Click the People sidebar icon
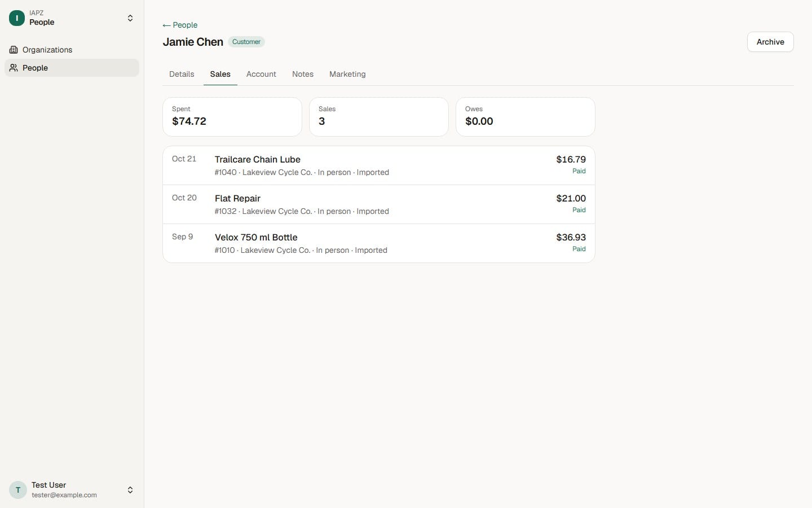Screen dimensions: 812x508 [x=14, y=68]
